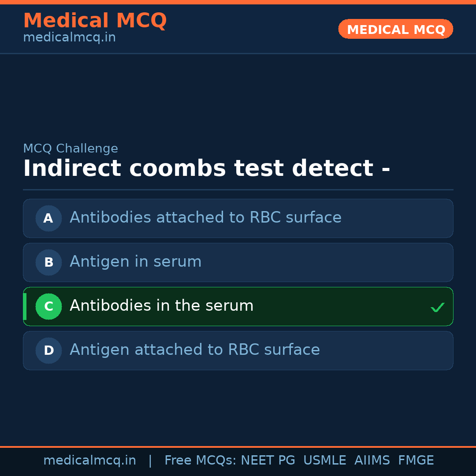Click the circular B option badge
This screenshot has width=476, height=476.
pyautogui.click(x=48, y=262)
